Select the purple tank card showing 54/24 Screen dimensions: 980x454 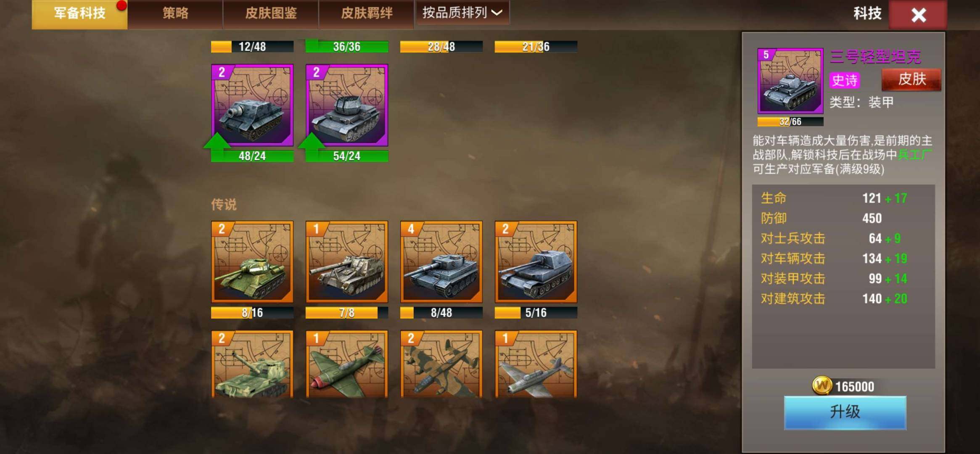pyautogui.click(x=347, y=106)
